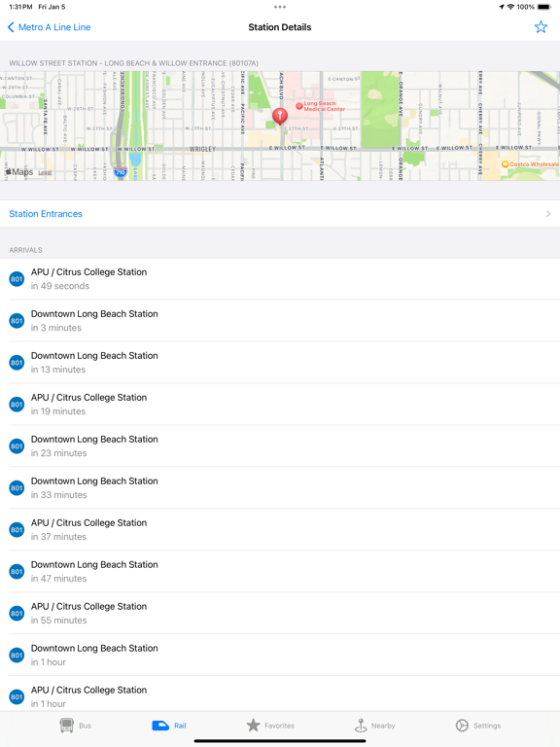560x747 pixels.
Task: Open the Nearby tab
Action: [x=374, y=726]
